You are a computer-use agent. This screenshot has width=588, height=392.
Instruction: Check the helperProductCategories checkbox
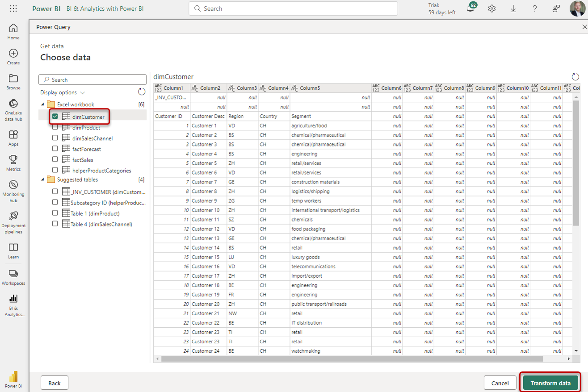[x=55, y=170]
